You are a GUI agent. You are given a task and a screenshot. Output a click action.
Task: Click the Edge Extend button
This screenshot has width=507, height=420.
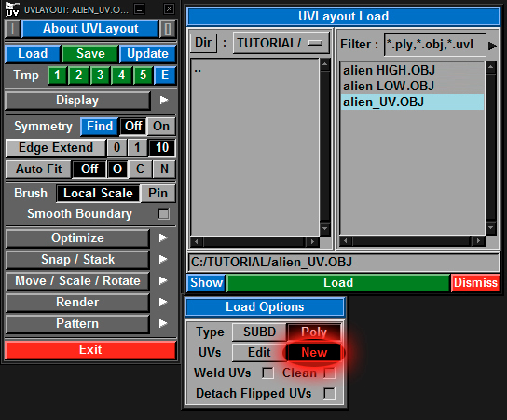[x=56, y=148]
